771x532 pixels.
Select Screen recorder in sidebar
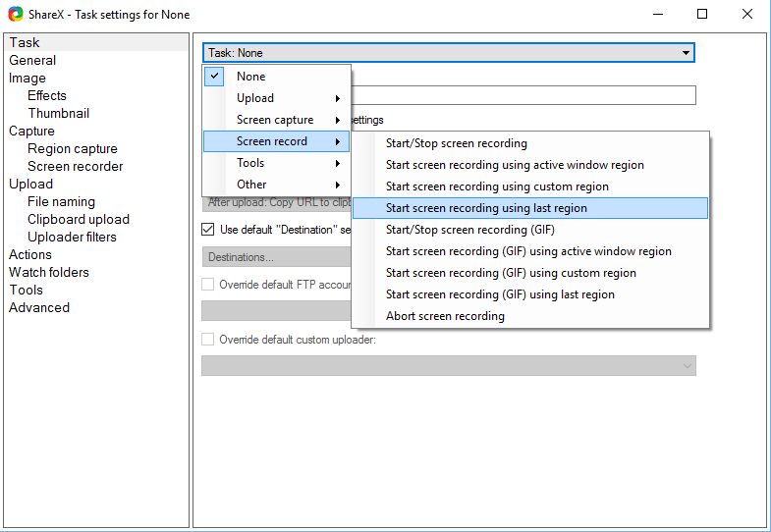click(x=76, y=166)
